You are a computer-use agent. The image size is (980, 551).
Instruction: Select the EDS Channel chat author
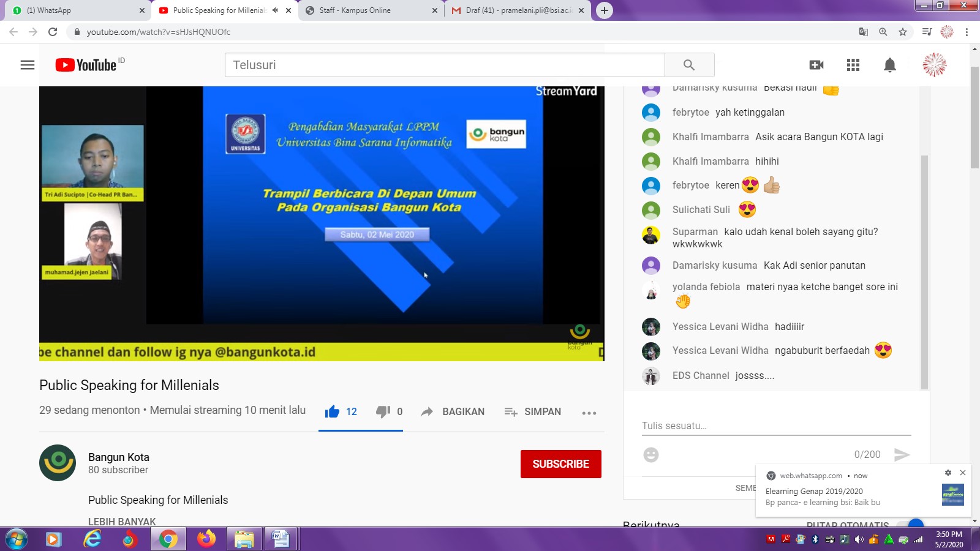coord(701,375)
